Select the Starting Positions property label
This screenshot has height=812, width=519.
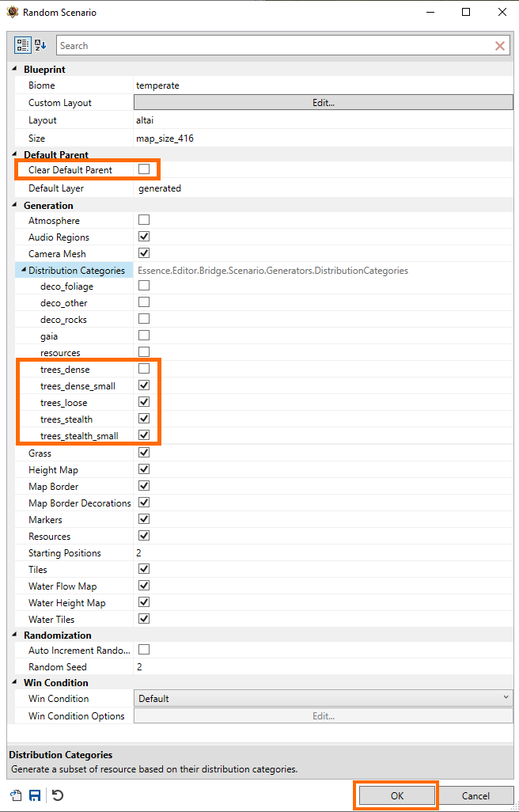[65, 552]
